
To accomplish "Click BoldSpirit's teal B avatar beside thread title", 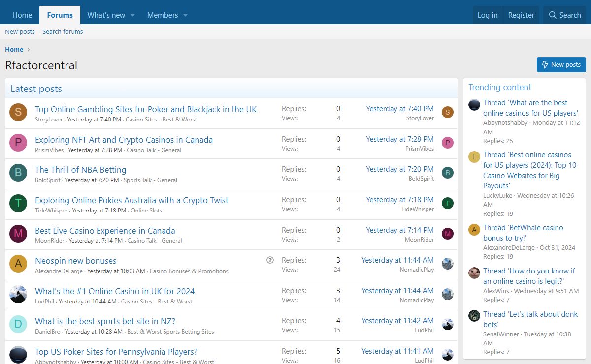I will coord(18,173).
